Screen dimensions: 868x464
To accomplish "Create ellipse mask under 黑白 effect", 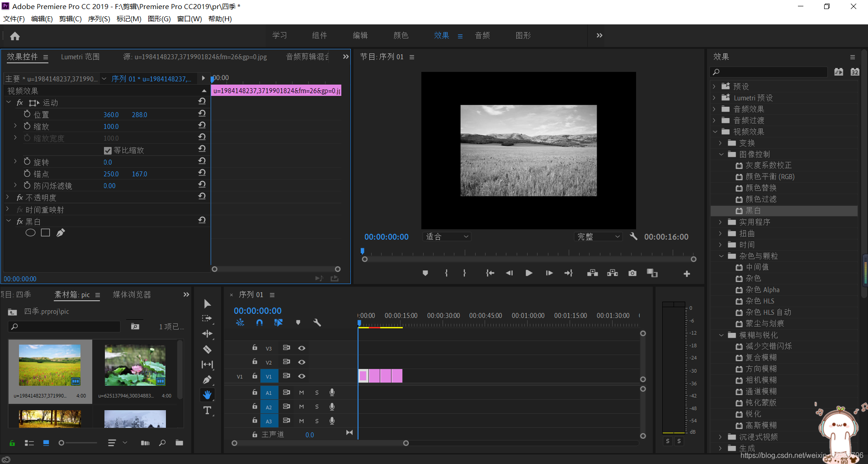I will (x=30, y=233).
